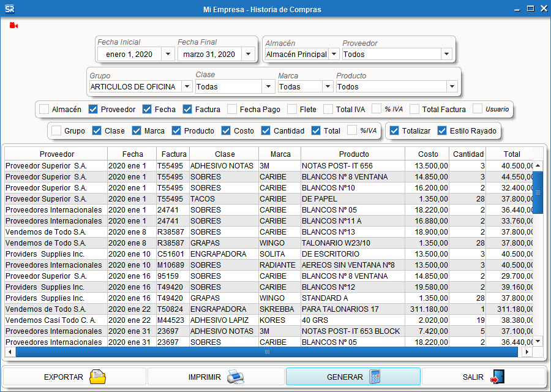The width and height of the screenshot is (551, 392).
Task: Toggle the Factura checkbox
Action: pos(187,110)
